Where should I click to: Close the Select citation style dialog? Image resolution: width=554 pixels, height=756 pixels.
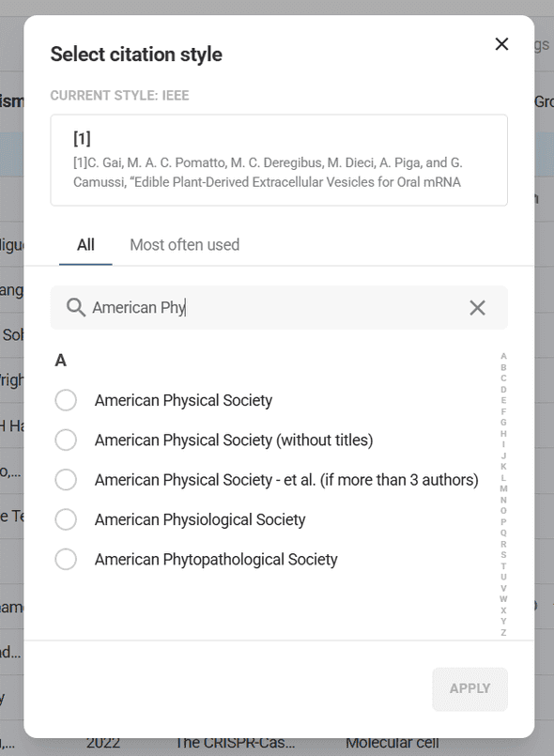(x=501, y=43)
